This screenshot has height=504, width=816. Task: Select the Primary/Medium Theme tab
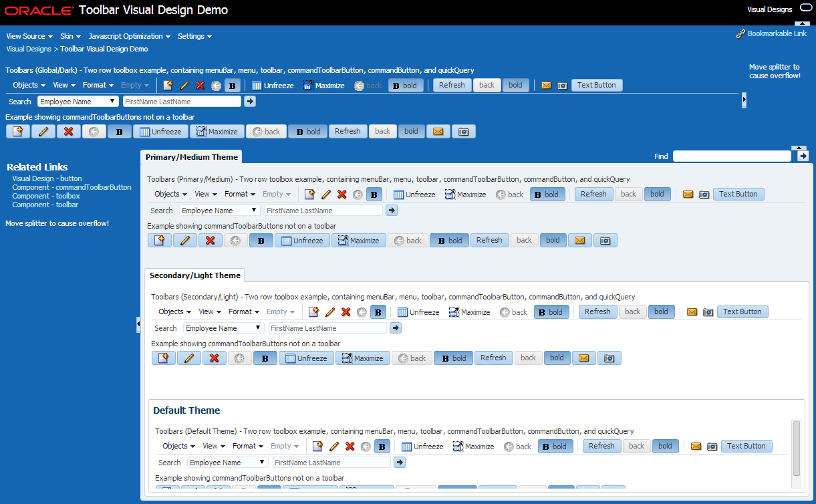click(192, 157)
